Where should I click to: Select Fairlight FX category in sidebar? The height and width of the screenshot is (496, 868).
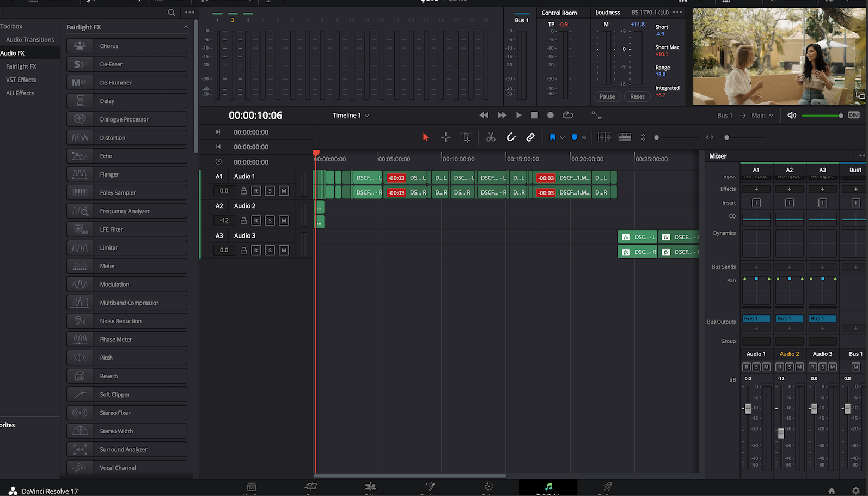click(x=21, y=66)
